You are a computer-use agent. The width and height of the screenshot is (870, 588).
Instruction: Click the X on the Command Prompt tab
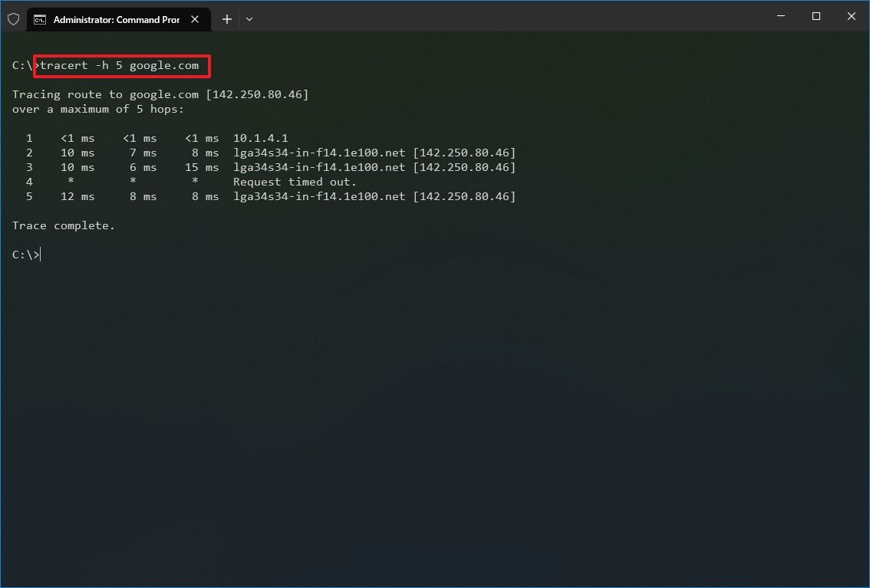(194, 19)
